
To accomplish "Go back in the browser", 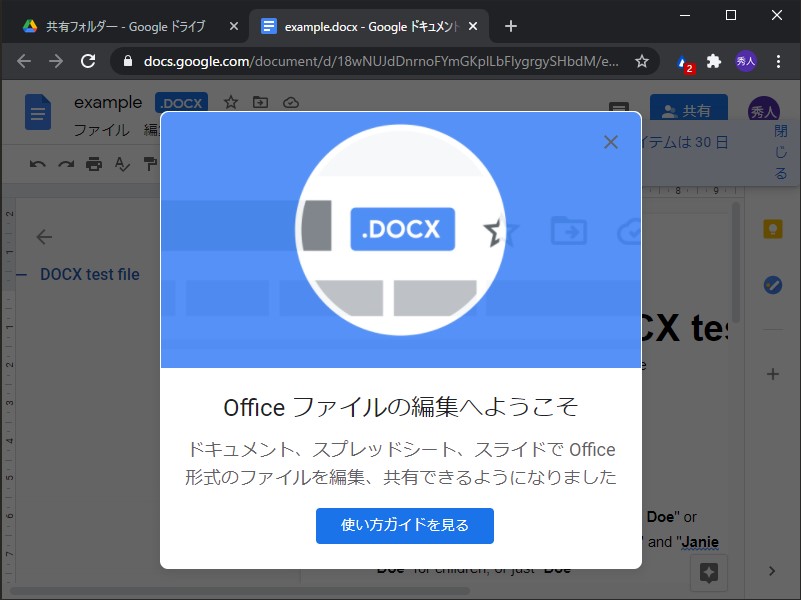I will pos(24,61).
